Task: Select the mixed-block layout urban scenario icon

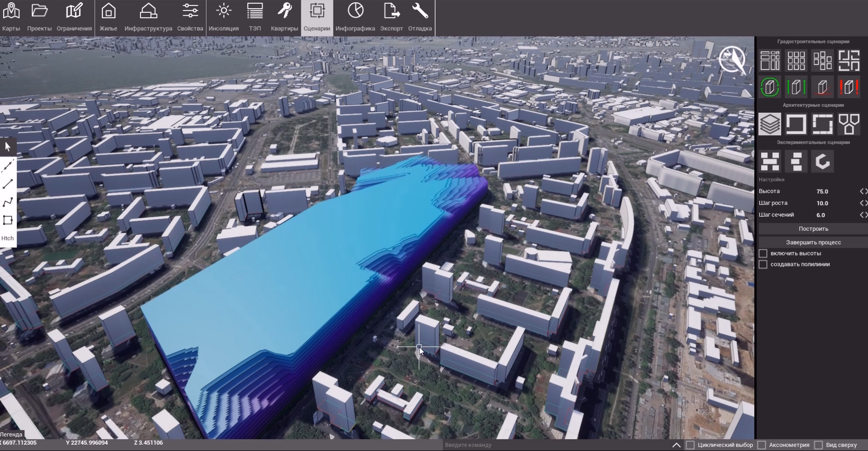Action: tap(770, 61)
